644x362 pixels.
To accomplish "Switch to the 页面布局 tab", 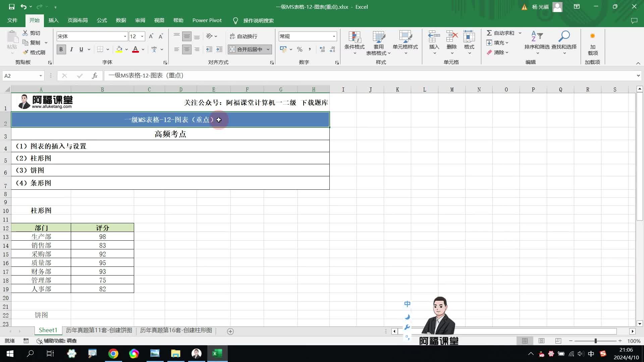I will click(x=77, y=20).
